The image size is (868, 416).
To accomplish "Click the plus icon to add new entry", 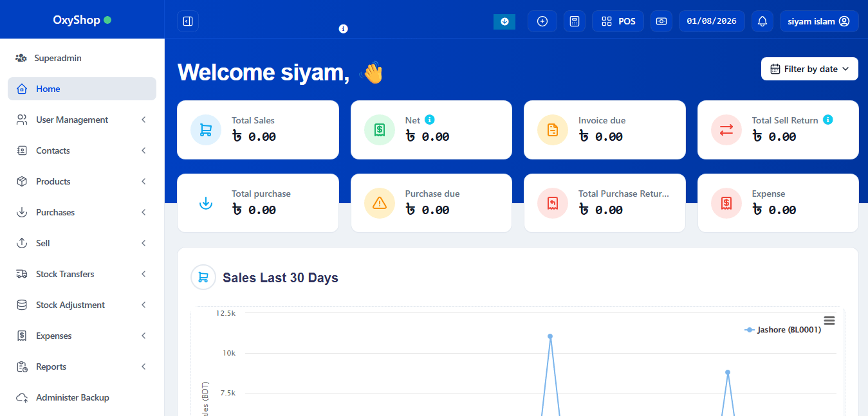I will click(x=542, y=21).
